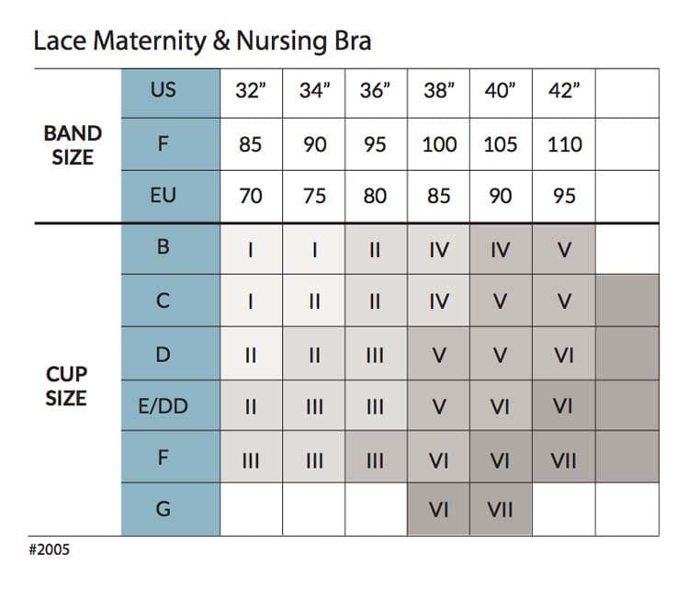
Task: Click the III cell in the D cup row
Action: tap(375, 354)
